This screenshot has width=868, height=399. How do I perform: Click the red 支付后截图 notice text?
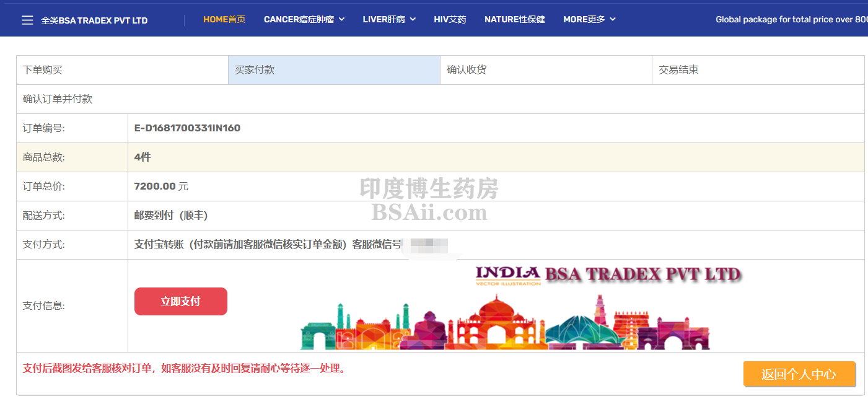184,369
